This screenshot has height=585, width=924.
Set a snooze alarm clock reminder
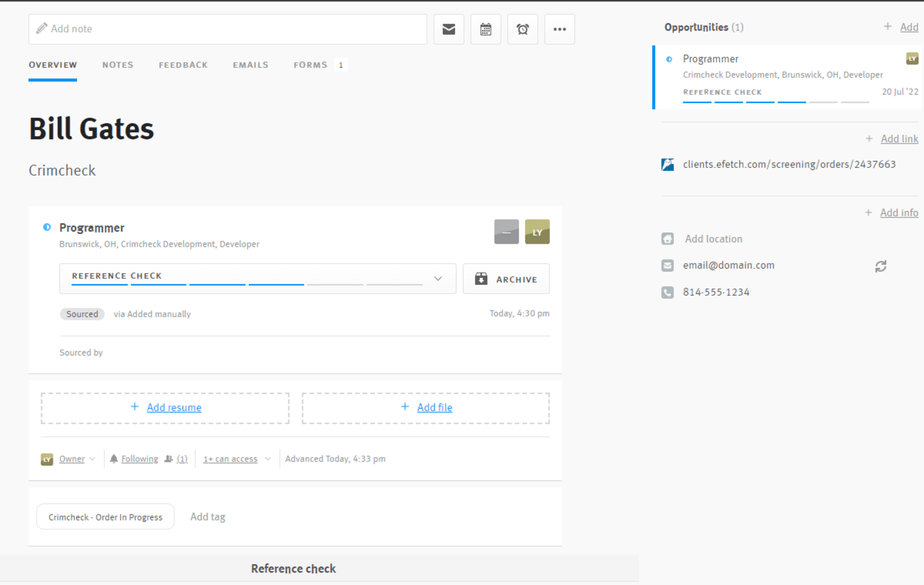click(522, 29)
